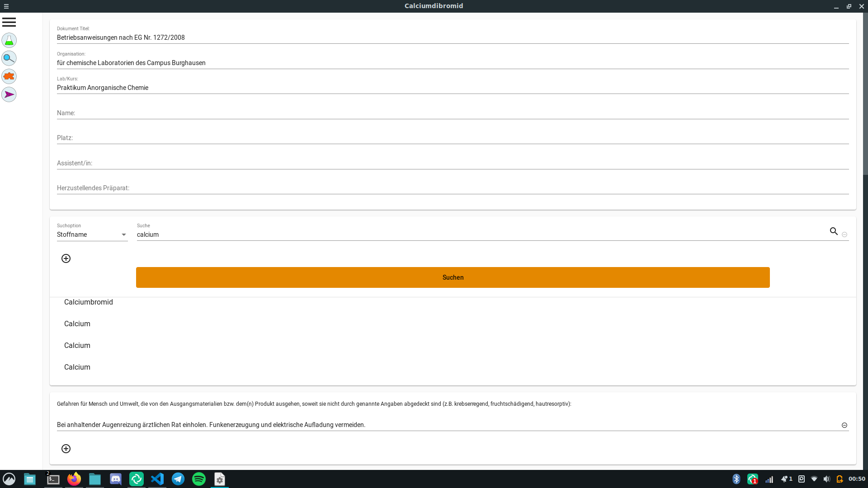Select the last Calcium search result
Image resolution: width=868 pixels, height=488 pixels.
[x=77, y=367]
